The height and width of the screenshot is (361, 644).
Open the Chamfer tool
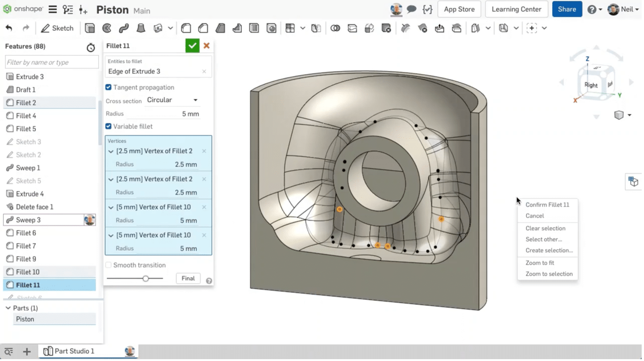203,28
